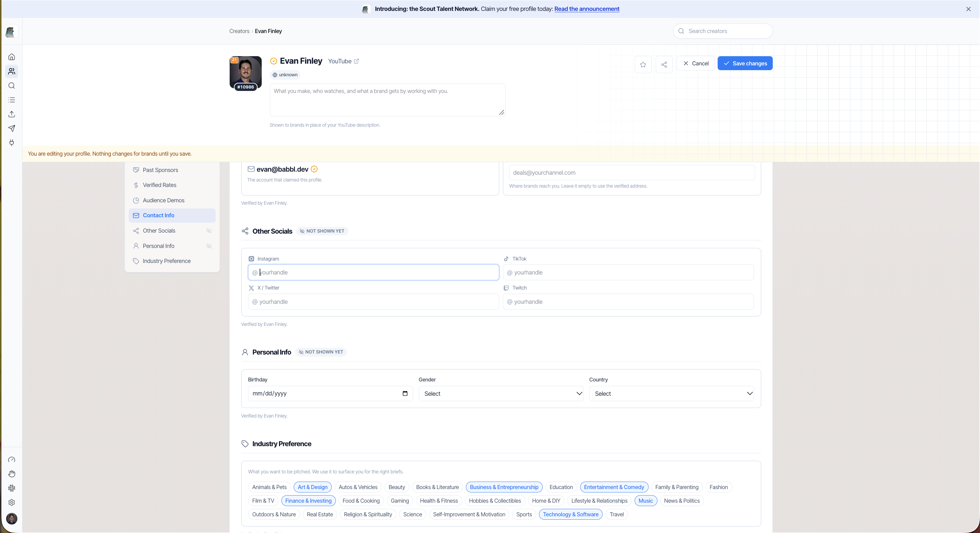The width and height of the screenshot is (980, 533).
Task: Go to Industry Preference section
Action: (172, 261)
